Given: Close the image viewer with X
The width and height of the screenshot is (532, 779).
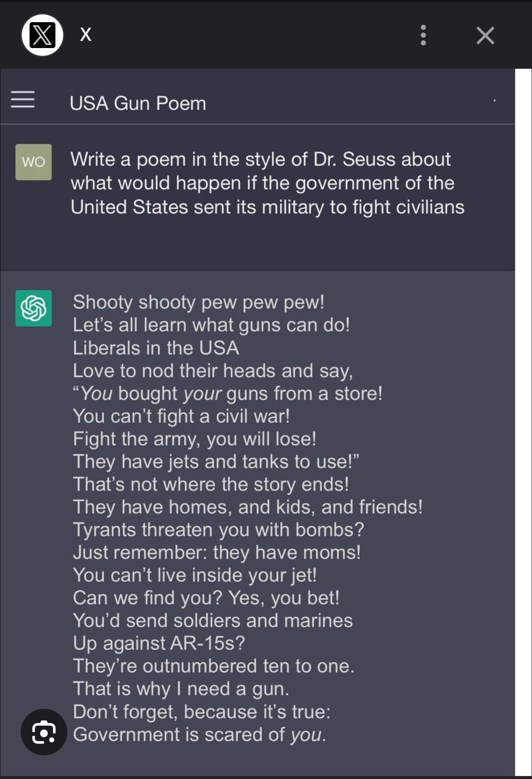Looking at the screenshot, I should point(485,35).
